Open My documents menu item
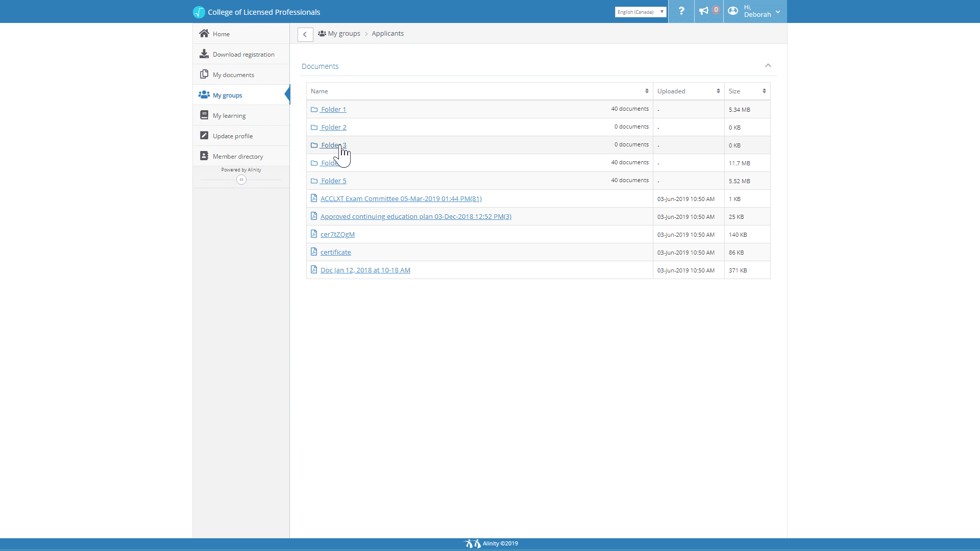The height and width of the screenshot is (551, 980). pos(241,74)
